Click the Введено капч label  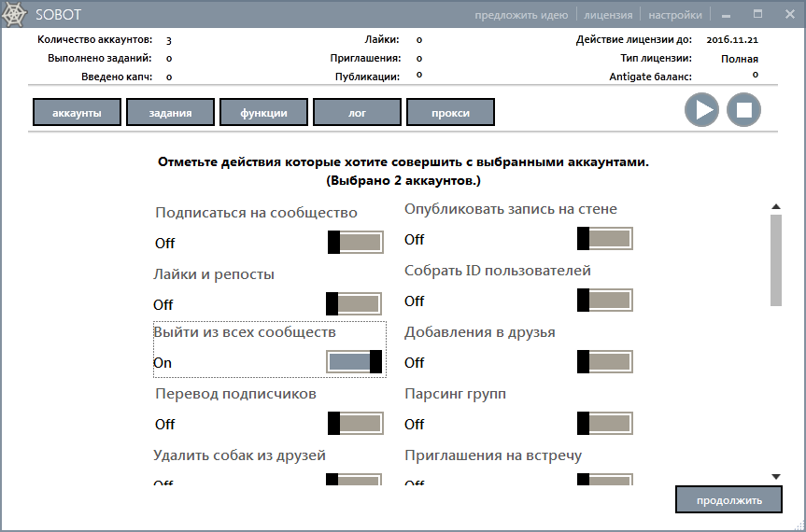[x=117, y=77]
